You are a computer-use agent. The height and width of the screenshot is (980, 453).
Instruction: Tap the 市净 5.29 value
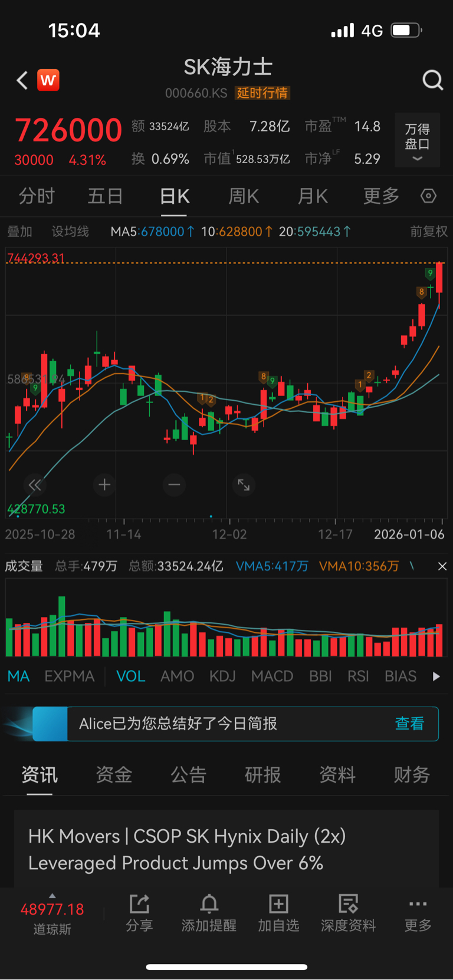[342, 159]
